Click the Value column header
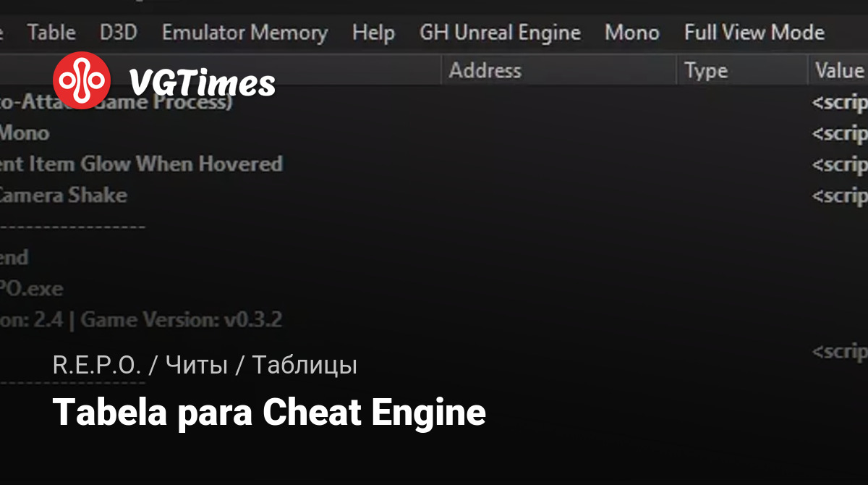 tap(839, 70)
